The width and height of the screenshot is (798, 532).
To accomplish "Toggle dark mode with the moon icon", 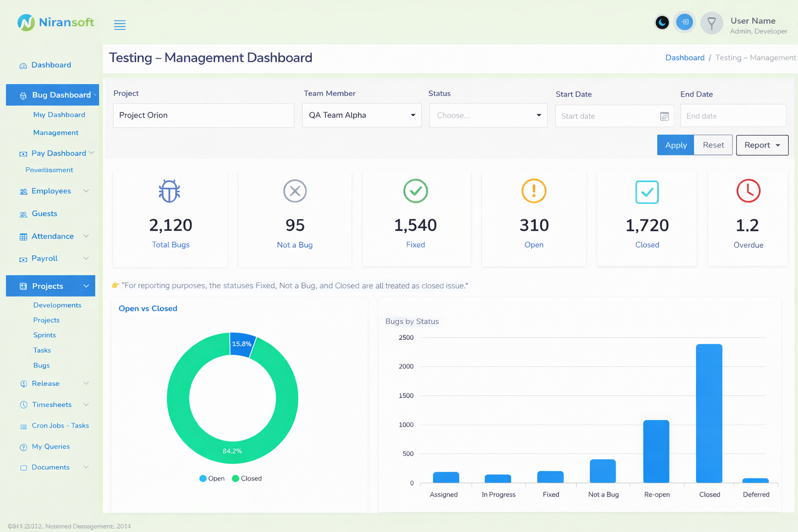I will (x=662, y=22).
